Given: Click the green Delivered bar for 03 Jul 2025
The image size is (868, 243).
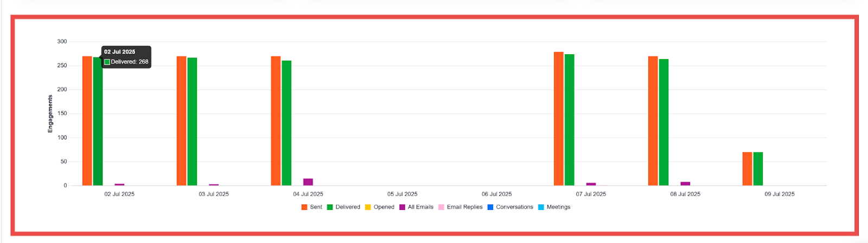Looking at the screenshot, I should [x=192, y=121].
